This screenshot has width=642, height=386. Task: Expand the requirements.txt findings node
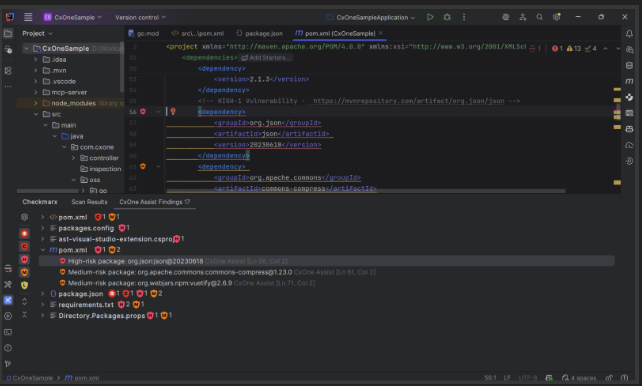43,305
